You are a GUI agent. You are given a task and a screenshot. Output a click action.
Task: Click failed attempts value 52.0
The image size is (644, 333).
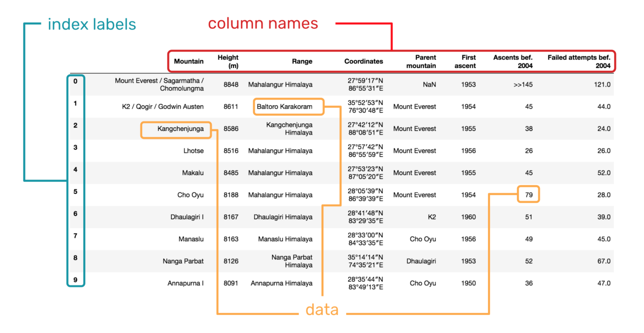click(x=604, y=172)
